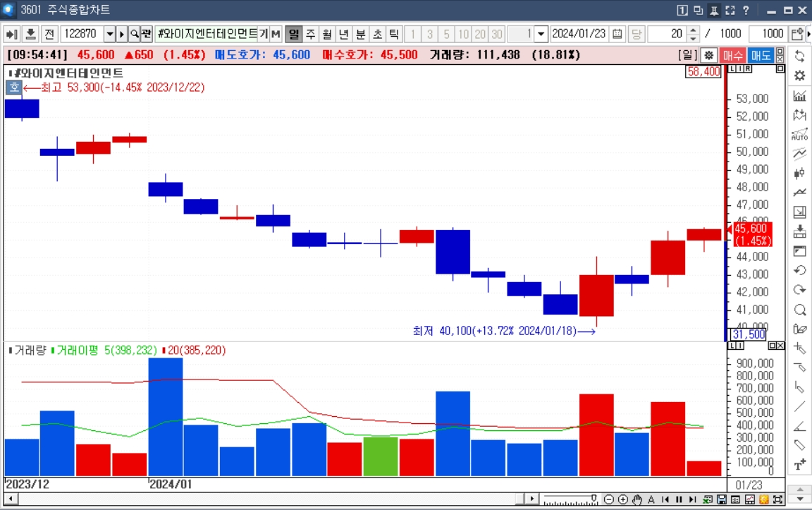Screen dimensions: 812x510
Task: Select the horizontal line drawing tool
Action: (799, 368)
